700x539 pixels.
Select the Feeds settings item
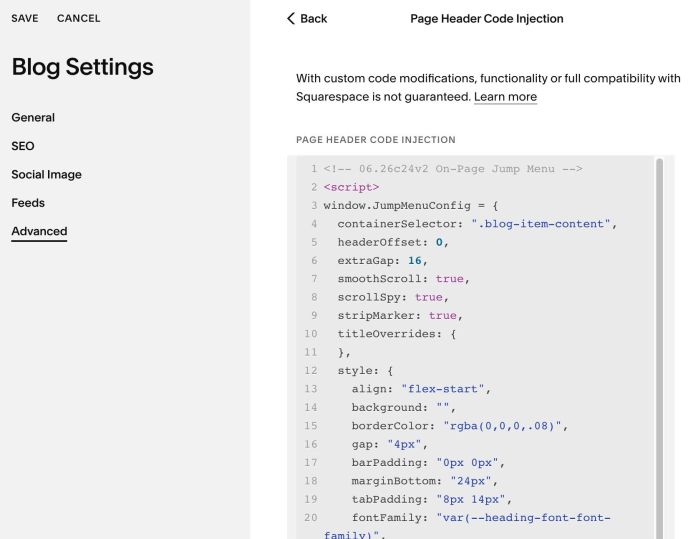point(28,203)
